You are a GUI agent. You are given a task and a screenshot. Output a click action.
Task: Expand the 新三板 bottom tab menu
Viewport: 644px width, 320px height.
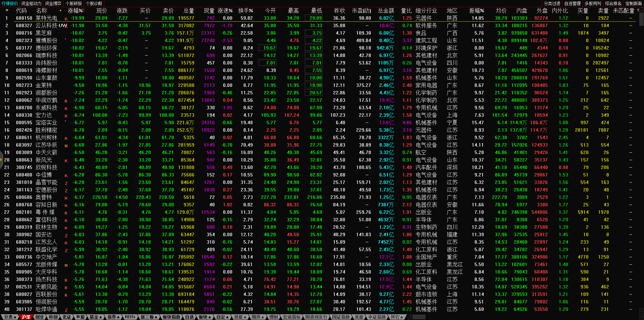click(x=149, y=317)
